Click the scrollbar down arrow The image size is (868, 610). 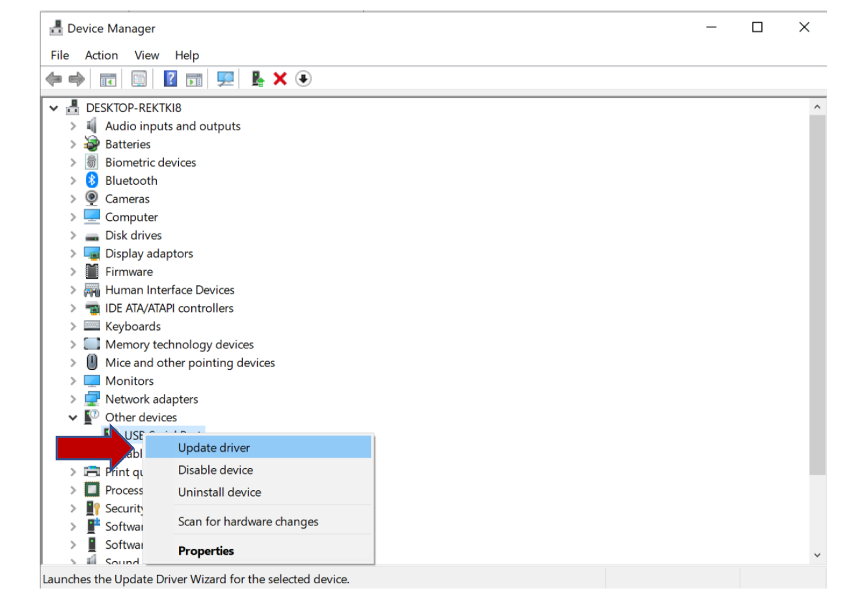[x=817, y=555]
